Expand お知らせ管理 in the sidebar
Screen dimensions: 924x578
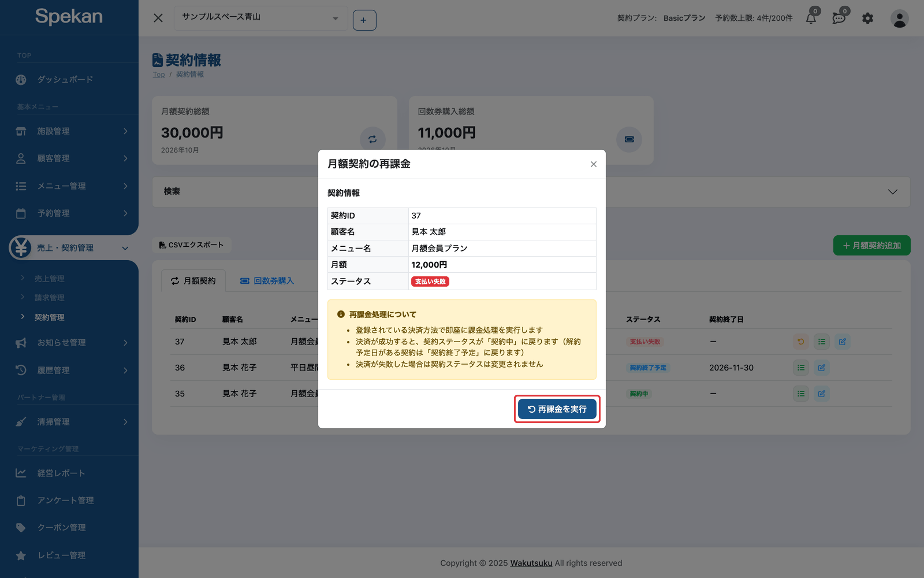pos(69,343)
